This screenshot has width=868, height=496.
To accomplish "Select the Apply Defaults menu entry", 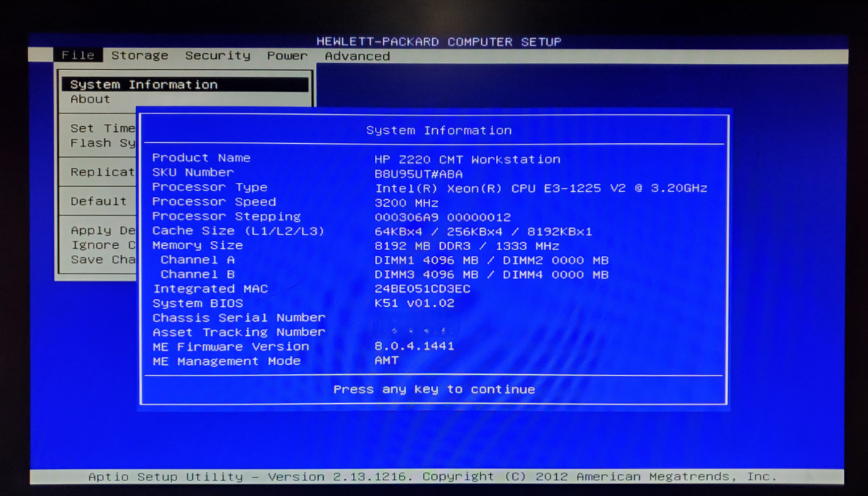I will pyautogui.click(x=102, y=230).
